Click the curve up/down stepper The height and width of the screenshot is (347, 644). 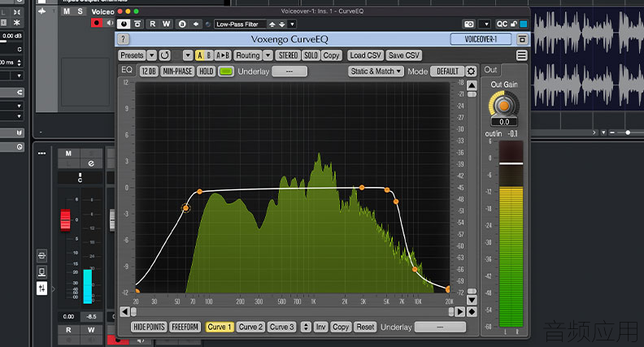click(306, 327)
